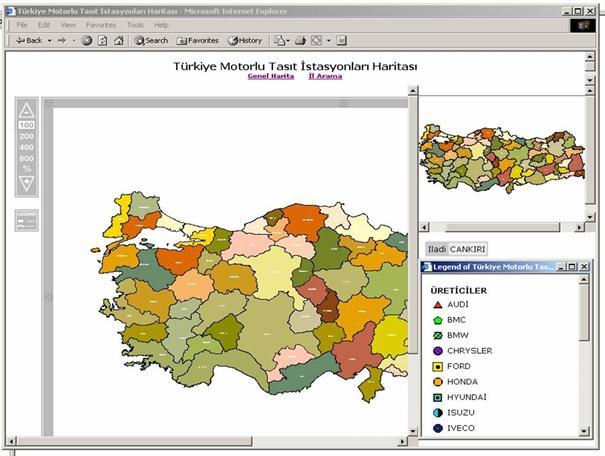Click the AUDI red triangle symbol
Viewport: 605px width, 456px height.
pyautogui.click(x=438, y=304)
